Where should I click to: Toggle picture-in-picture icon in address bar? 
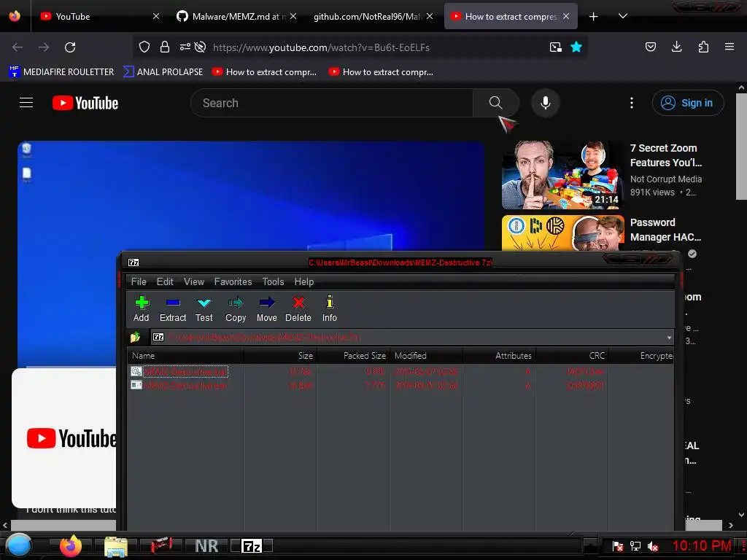click(x=555, y=47)
